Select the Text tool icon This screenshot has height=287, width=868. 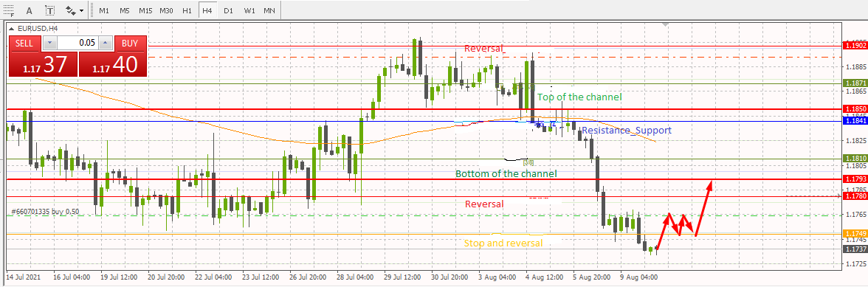point(30,10)
